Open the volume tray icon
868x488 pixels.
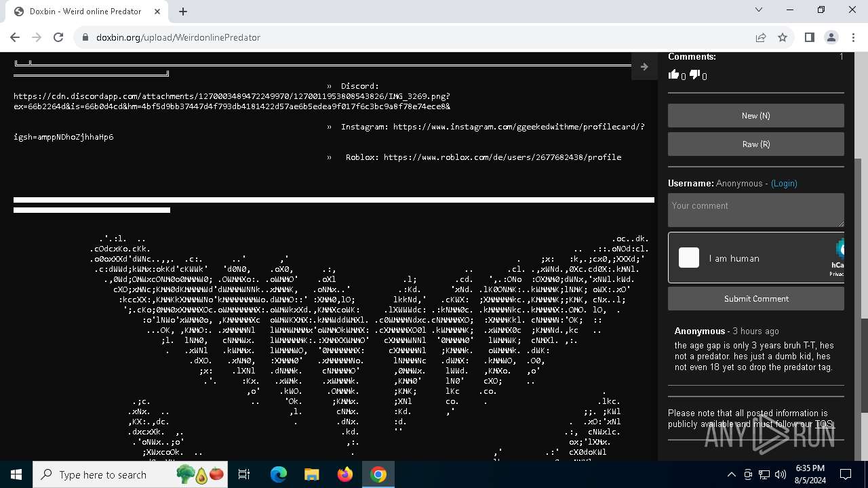pos(781,474)
